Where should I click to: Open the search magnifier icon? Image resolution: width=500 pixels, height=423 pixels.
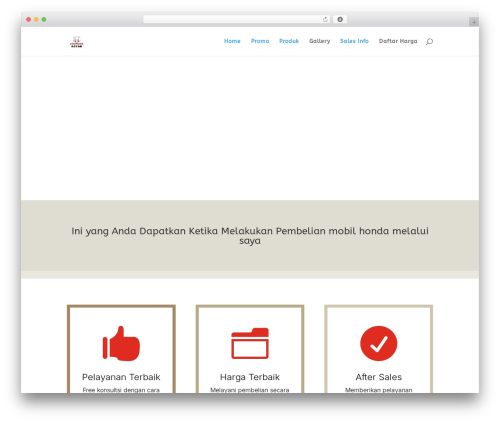429,41
